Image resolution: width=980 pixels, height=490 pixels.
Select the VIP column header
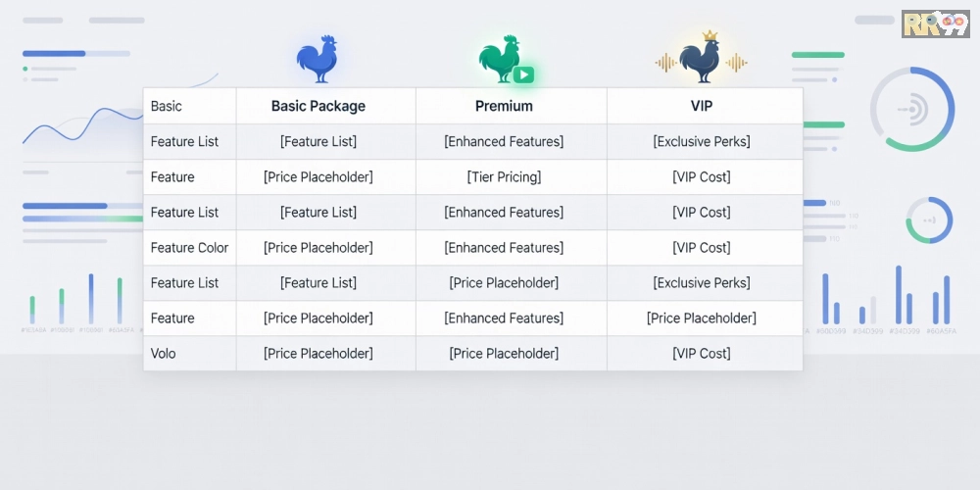coord(702,106)
